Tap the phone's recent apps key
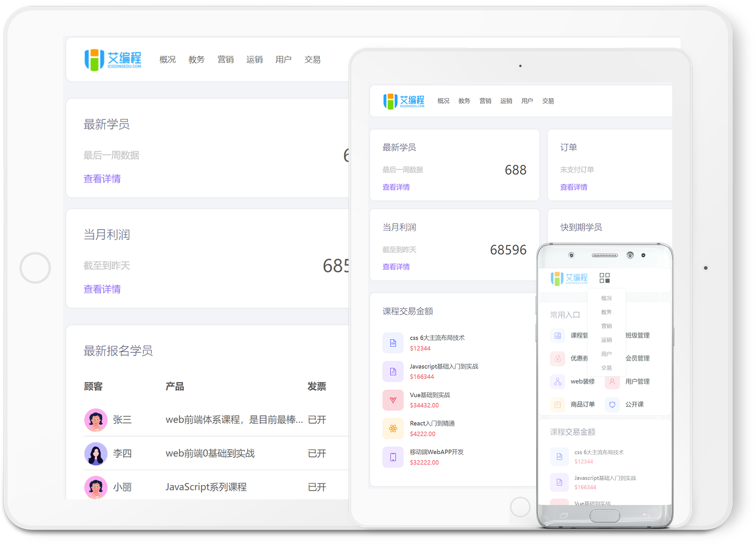Viewport: 756px width, 544px height. pos(564,516)
